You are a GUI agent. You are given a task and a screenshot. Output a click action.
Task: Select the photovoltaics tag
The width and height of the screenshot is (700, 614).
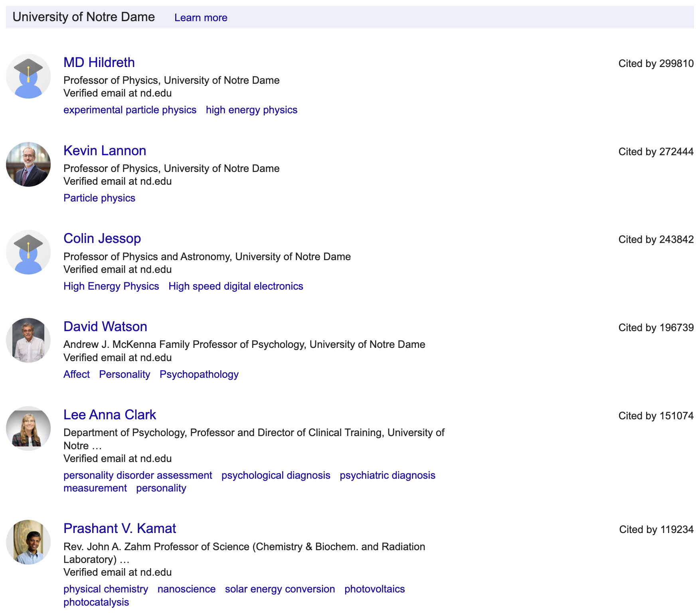(374, 589)
